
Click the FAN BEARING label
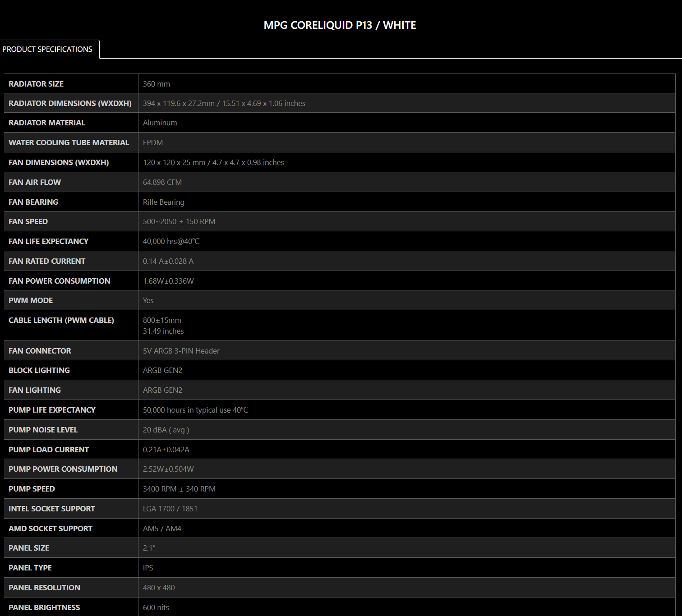(33, 202)
